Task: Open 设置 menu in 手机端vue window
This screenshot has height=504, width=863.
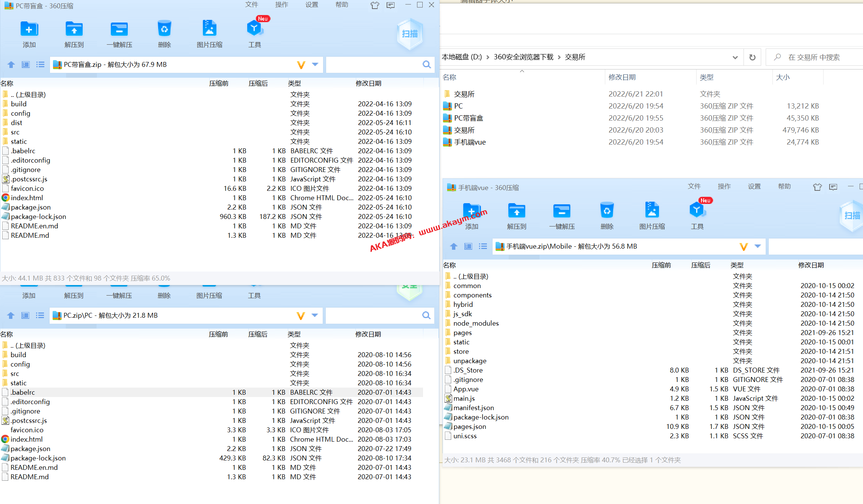Action: point(754,187)
